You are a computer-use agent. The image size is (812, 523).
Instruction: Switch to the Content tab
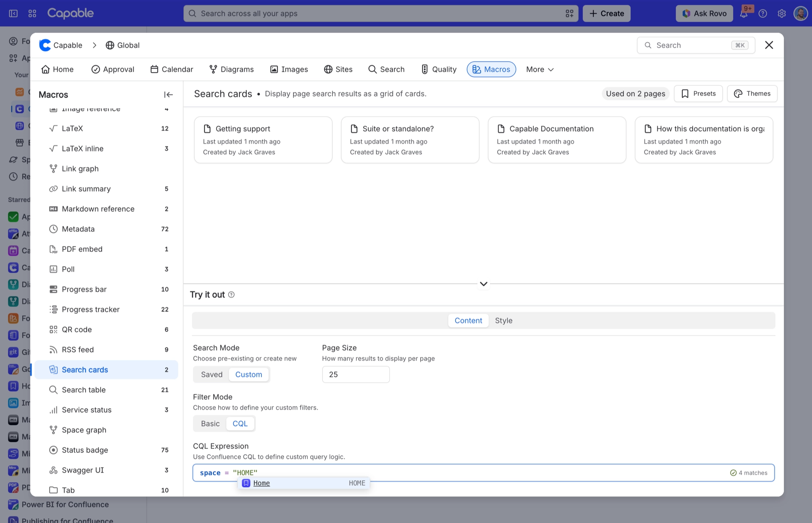coord(469,321)
